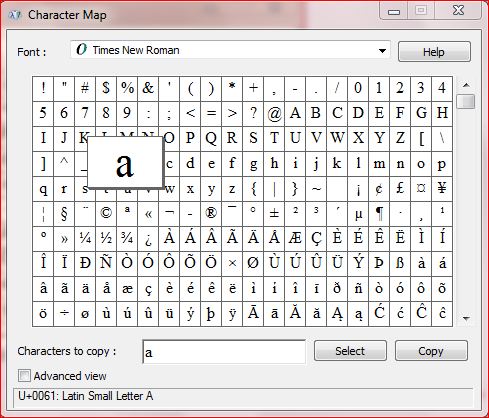The width and height of the screenshot is (489, 418).
Task: Select the sharp s ß character
Action: [400, 263]
